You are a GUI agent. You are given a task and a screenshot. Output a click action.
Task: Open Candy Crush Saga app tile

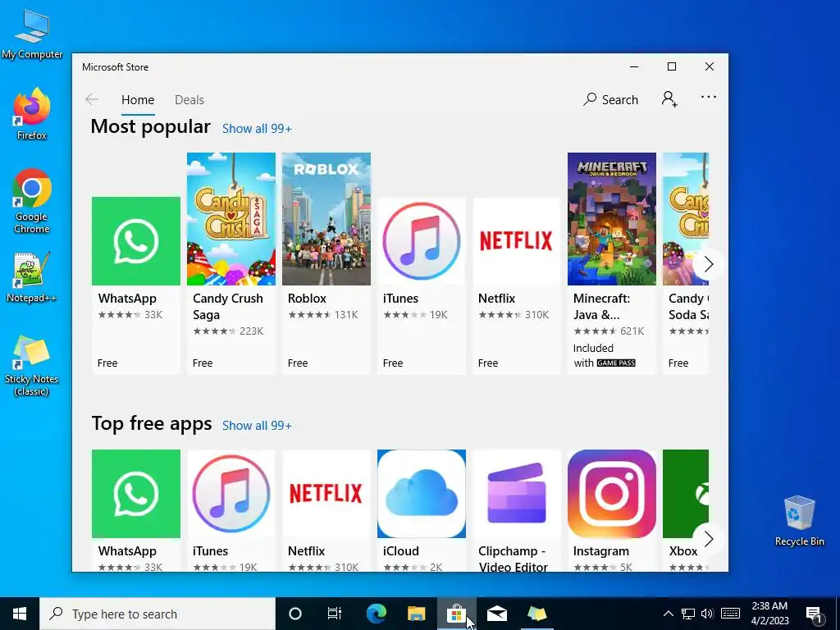(231, 263)
